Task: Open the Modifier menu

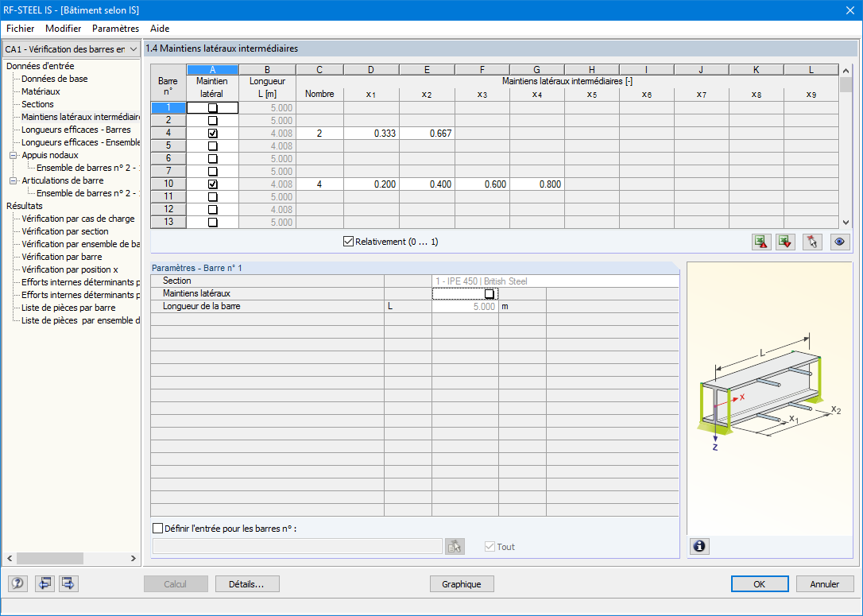Action: (64, 29)
